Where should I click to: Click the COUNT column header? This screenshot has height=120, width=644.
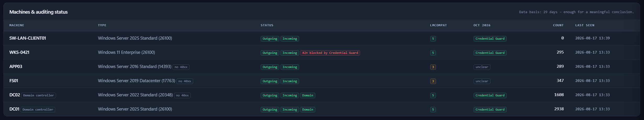click(x=558, y=25)
